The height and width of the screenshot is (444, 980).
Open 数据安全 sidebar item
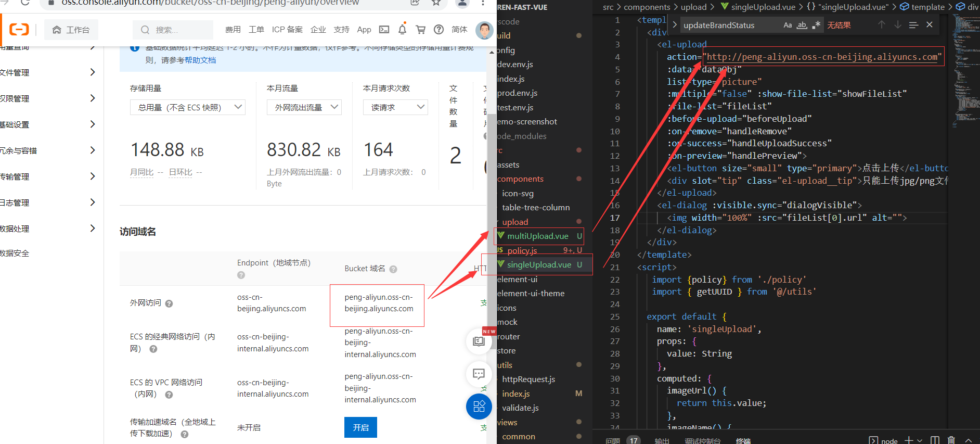pyautogui.click(x=15, y=253)
